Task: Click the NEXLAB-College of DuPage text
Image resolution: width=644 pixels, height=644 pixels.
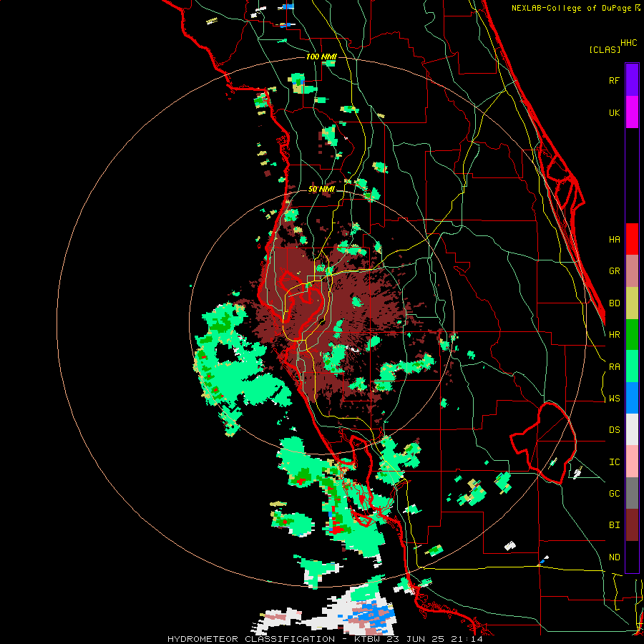Action: (571, 8)
